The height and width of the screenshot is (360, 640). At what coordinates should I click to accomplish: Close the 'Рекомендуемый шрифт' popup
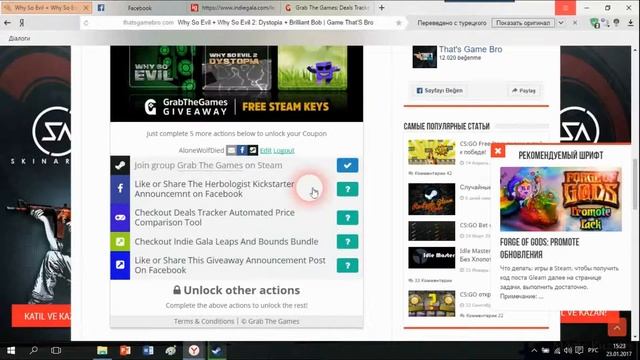pos(498,151)
